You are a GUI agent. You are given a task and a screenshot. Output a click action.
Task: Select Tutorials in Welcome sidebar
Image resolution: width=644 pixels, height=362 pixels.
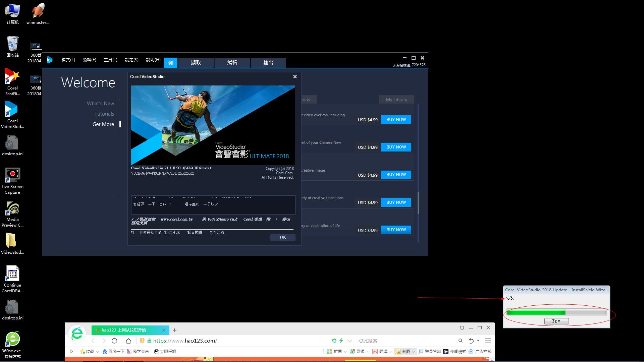(x=104, y=114)
